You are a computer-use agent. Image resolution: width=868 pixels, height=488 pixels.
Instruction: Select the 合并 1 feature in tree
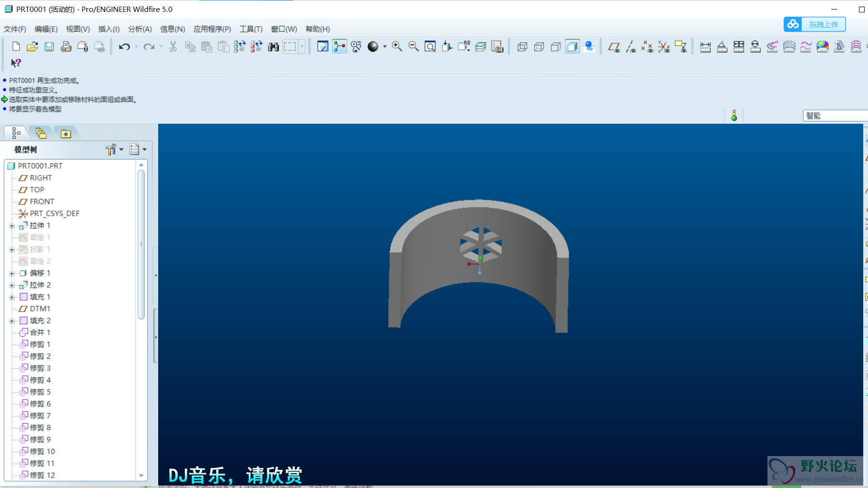point(40,332)
